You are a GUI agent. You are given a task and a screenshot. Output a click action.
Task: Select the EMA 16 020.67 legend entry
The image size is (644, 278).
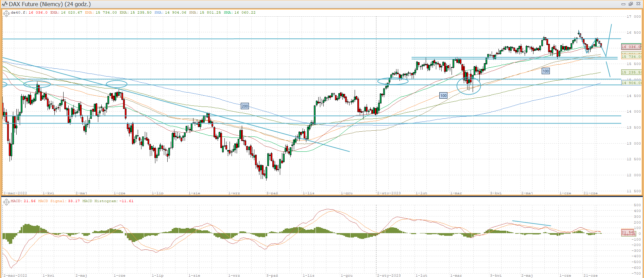(x=66, y=13)
